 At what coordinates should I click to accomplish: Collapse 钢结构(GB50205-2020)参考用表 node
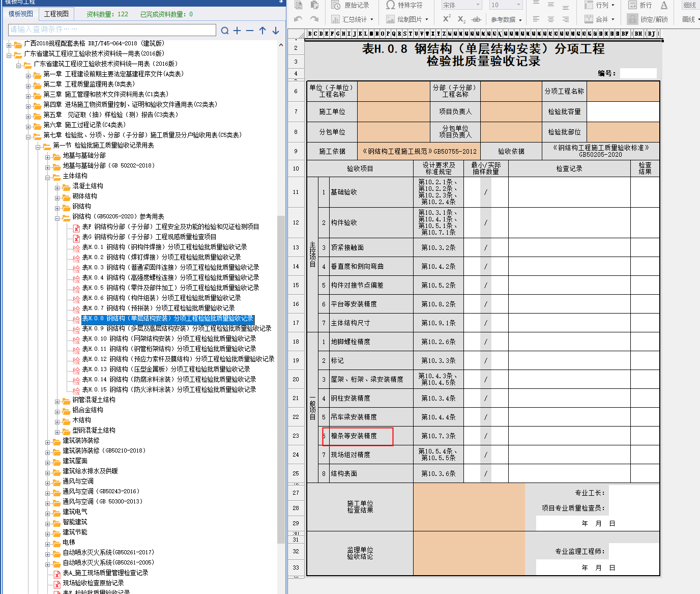[57, 218]
